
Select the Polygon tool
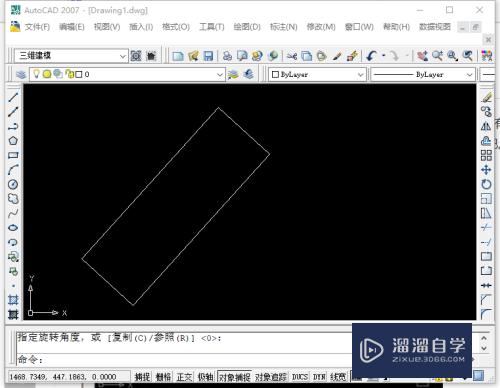coord(13,141)
